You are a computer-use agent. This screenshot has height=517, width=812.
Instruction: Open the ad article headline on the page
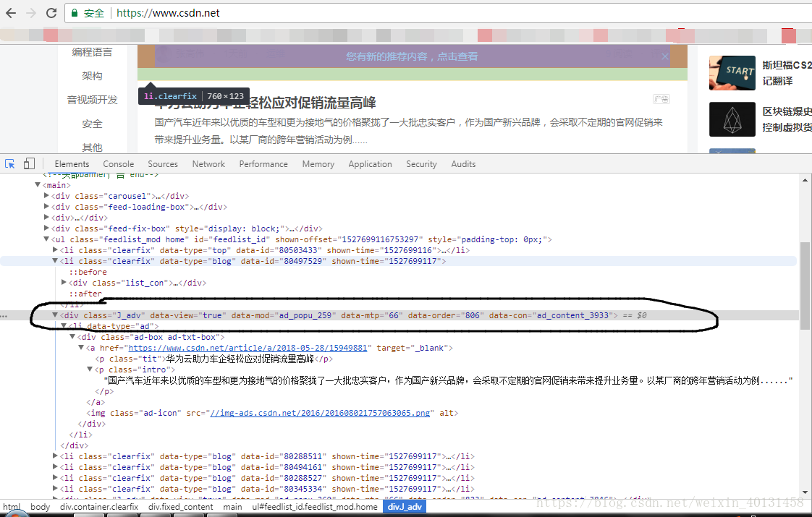(x=265, y=103)
